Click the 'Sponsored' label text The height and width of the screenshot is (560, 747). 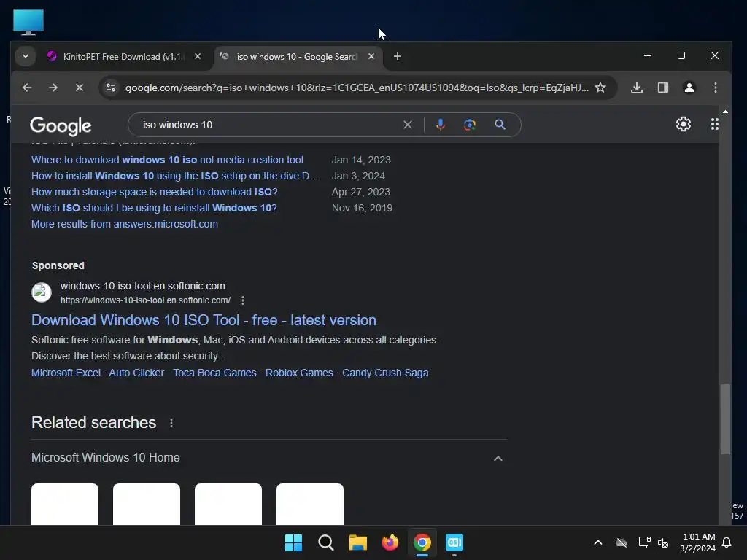tap(58, 265)
